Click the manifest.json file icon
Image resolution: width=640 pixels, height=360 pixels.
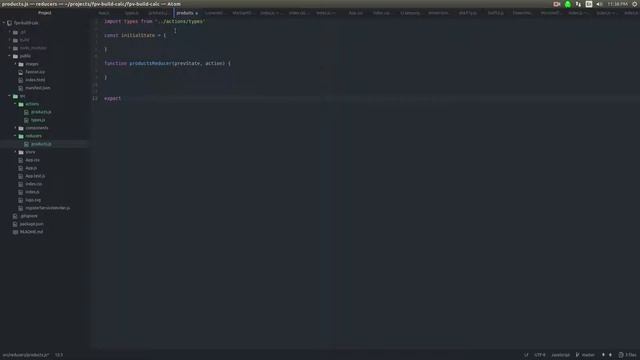[21, 88]
